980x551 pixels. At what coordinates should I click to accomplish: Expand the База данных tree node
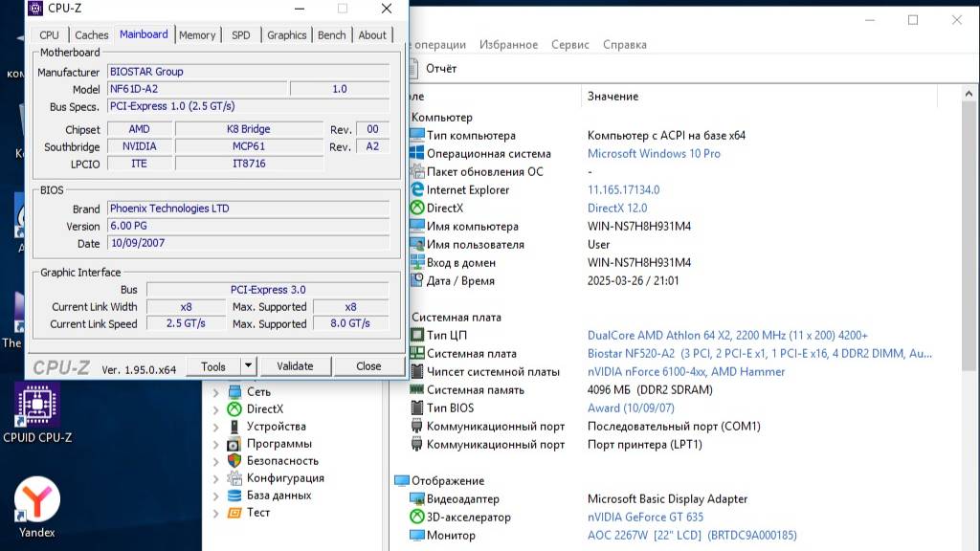click(215, 496)
